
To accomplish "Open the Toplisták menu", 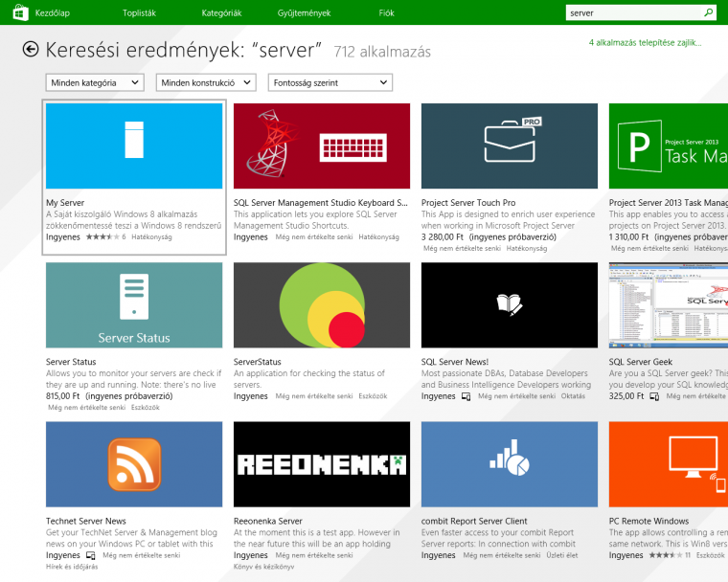I will click(x=139, y=13).
